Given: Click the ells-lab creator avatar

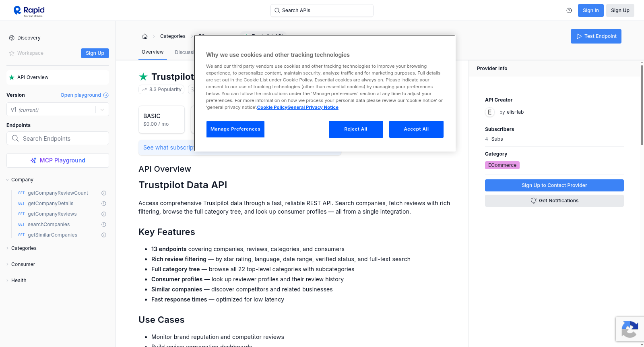Looking at the screenshot, I should point(490,112).
